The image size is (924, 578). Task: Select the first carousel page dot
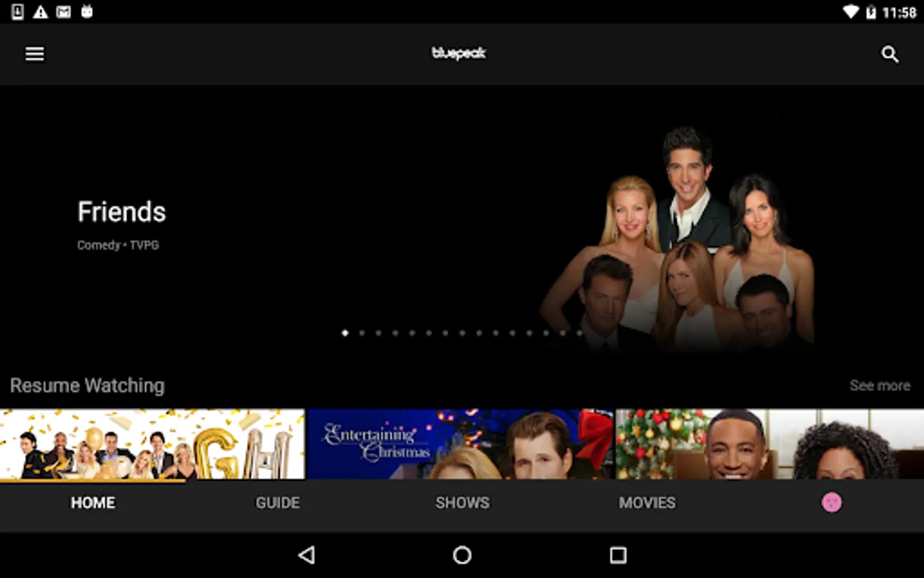345,333
